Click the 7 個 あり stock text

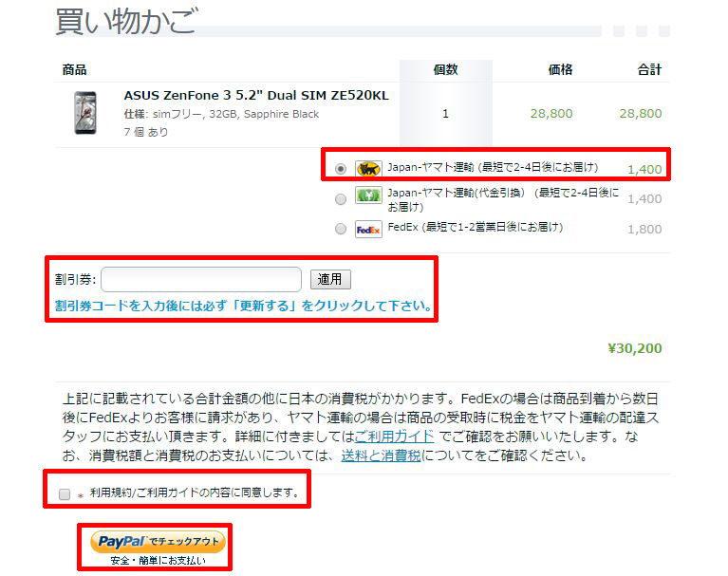click(x=146, y=132)
